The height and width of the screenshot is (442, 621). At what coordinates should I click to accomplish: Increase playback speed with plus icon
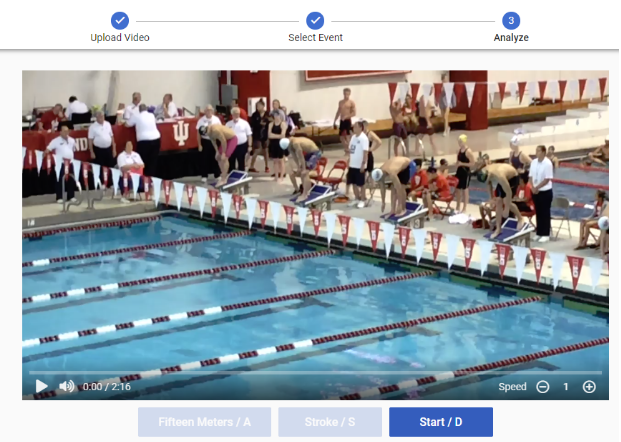(x=589, y=387)
